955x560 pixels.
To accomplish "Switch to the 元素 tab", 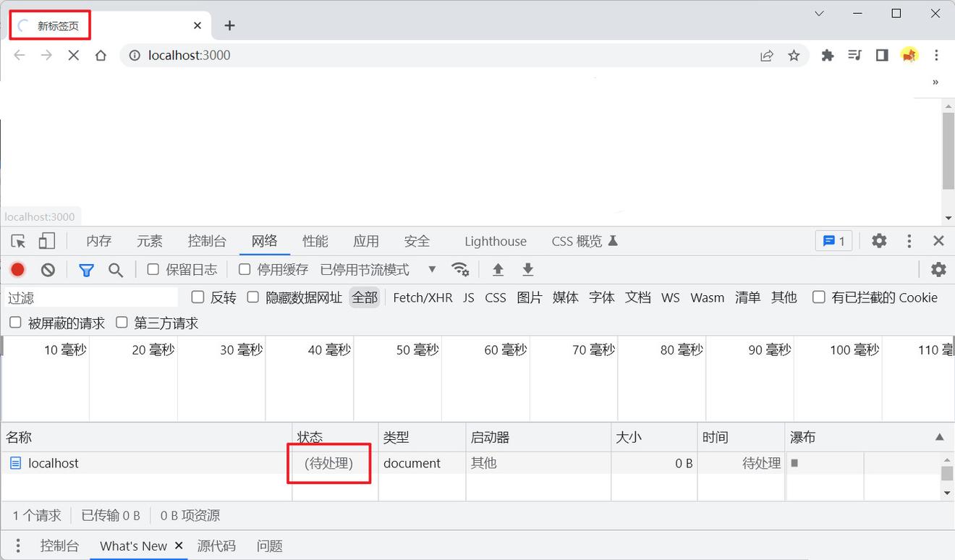I will click(150, 241).
